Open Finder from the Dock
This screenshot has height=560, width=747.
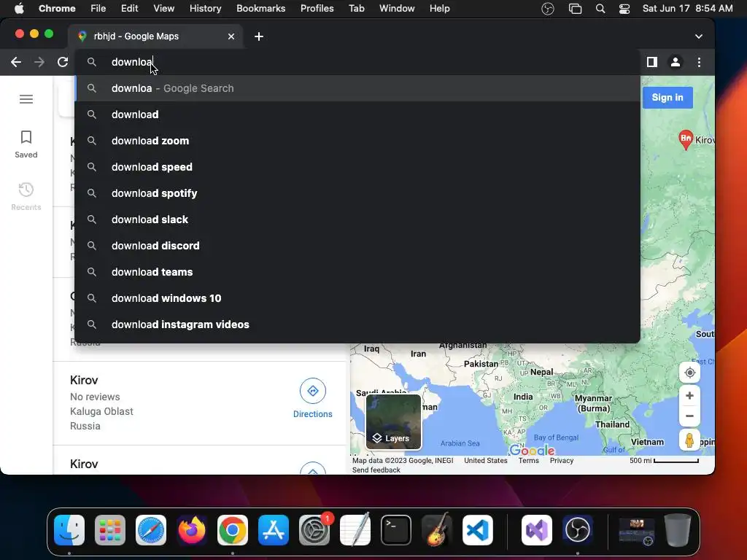69,530
